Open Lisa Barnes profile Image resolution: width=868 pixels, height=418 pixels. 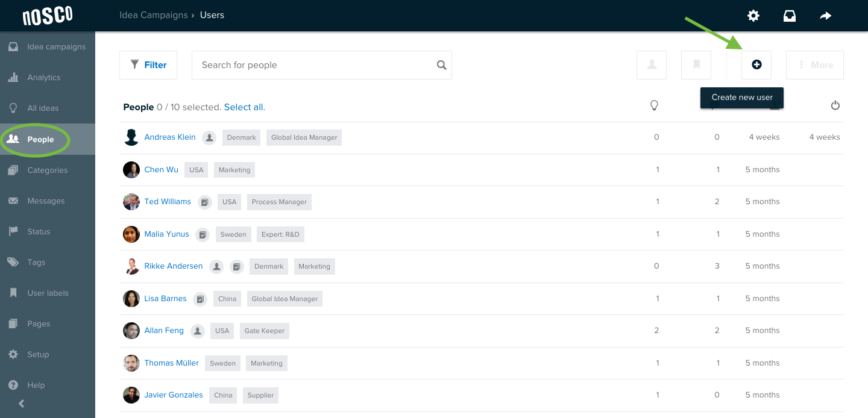click(x=166, y=299)
